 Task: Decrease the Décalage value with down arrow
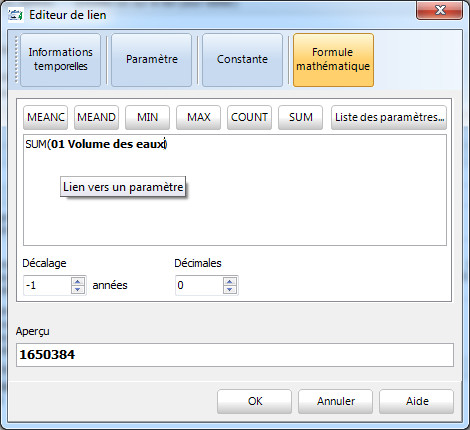(78, 289)
